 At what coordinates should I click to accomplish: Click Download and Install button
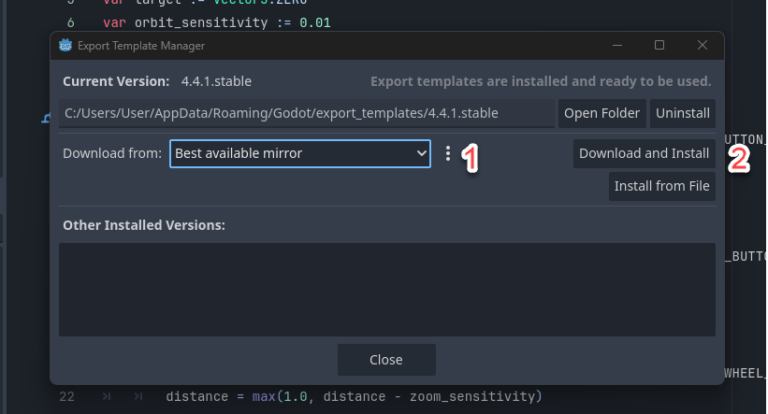tap(644, 153)
